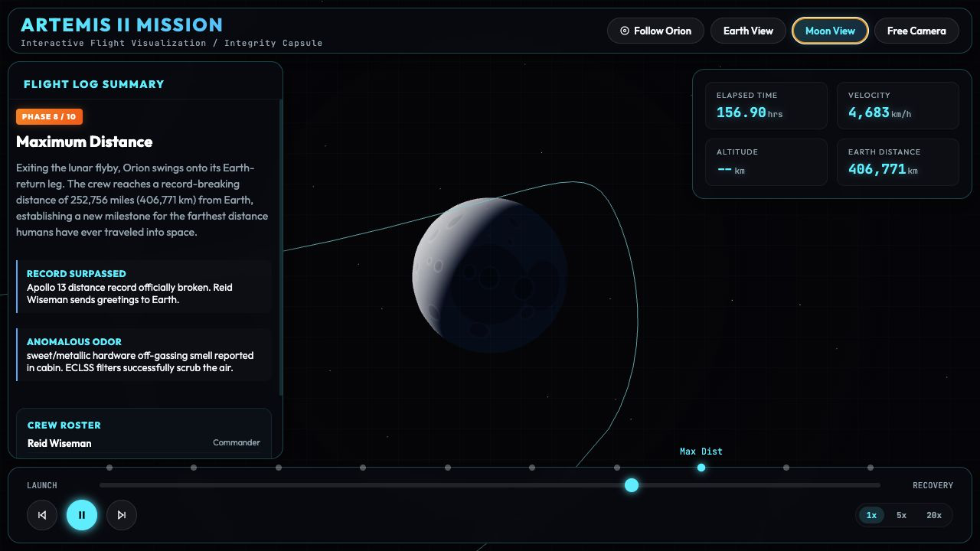Screen dimensions: 980x551
Task: Click the target icon in Follow Orion
Action: pyautogui.click(x=624, y=31)
